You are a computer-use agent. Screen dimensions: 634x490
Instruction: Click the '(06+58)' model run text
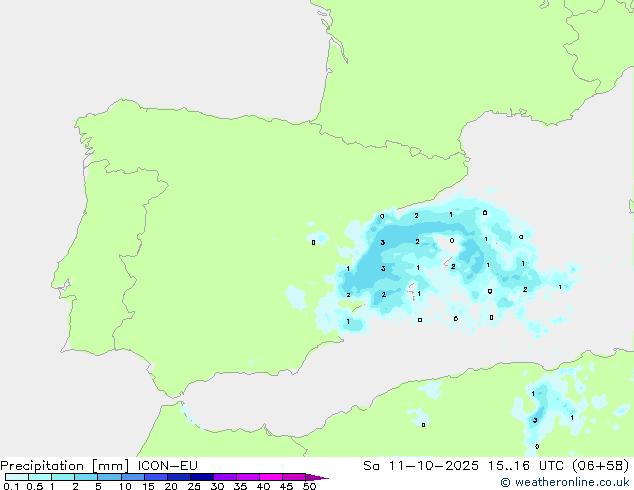coord(600,466)
